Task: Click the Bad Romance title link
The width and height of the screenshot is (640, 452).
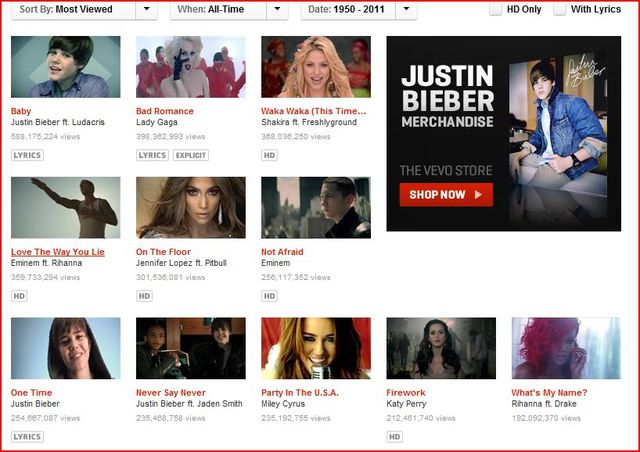Action: [165, 111]
